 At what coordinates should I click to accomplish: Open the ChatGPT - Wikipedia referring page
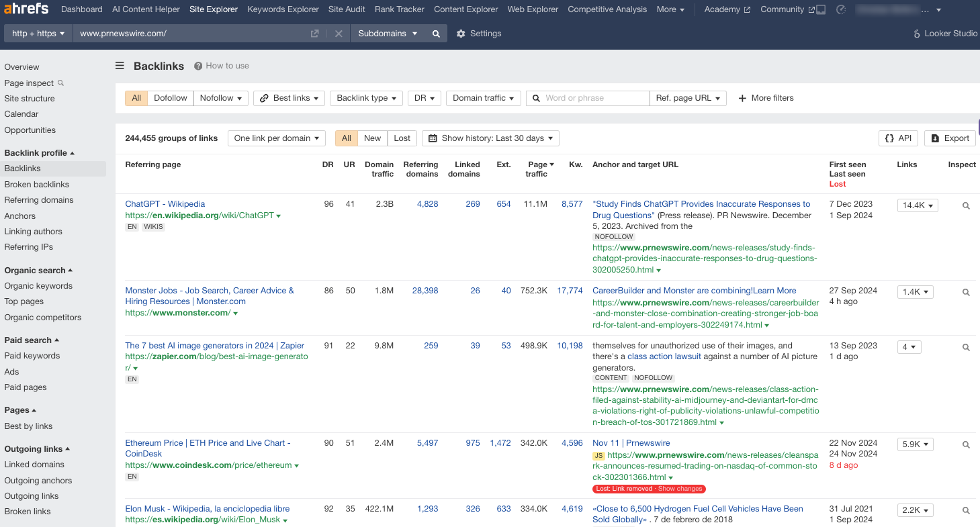(165, 204)
